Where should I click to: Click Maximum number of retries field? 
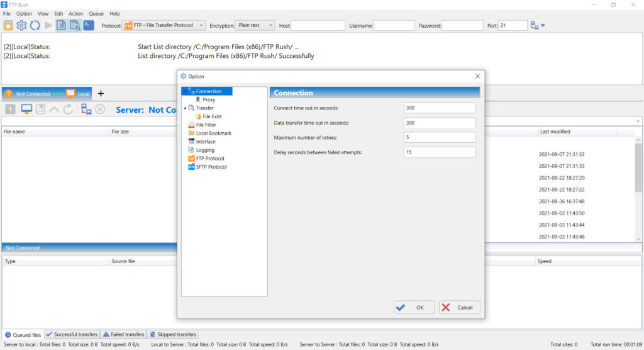click(x=440, y=137)
